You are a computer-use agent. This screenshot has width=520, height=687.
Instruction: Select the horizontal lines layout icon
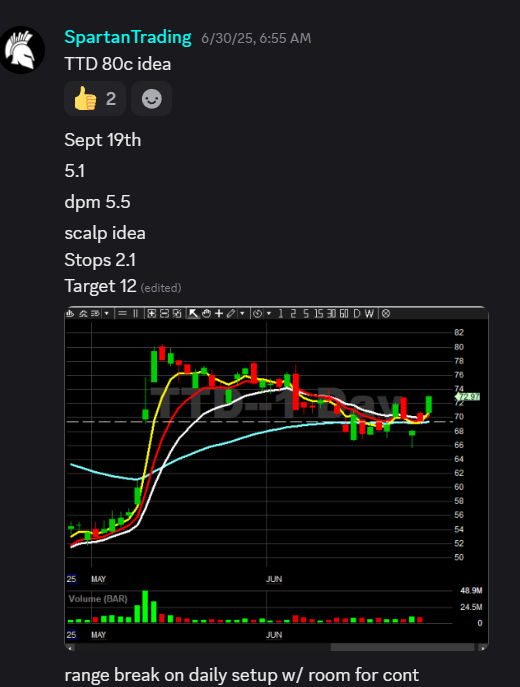click(x=123, y=314)
